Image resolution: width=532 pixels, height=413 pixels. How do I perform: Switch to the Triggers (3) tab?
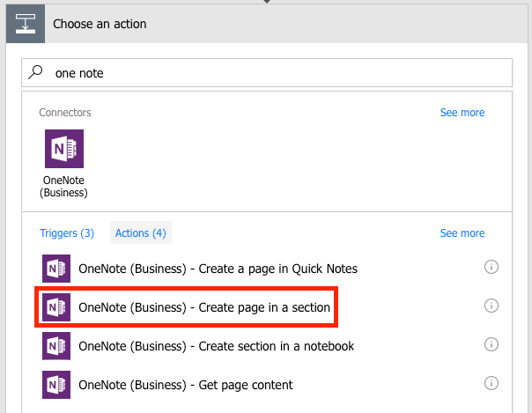(67, 233)
